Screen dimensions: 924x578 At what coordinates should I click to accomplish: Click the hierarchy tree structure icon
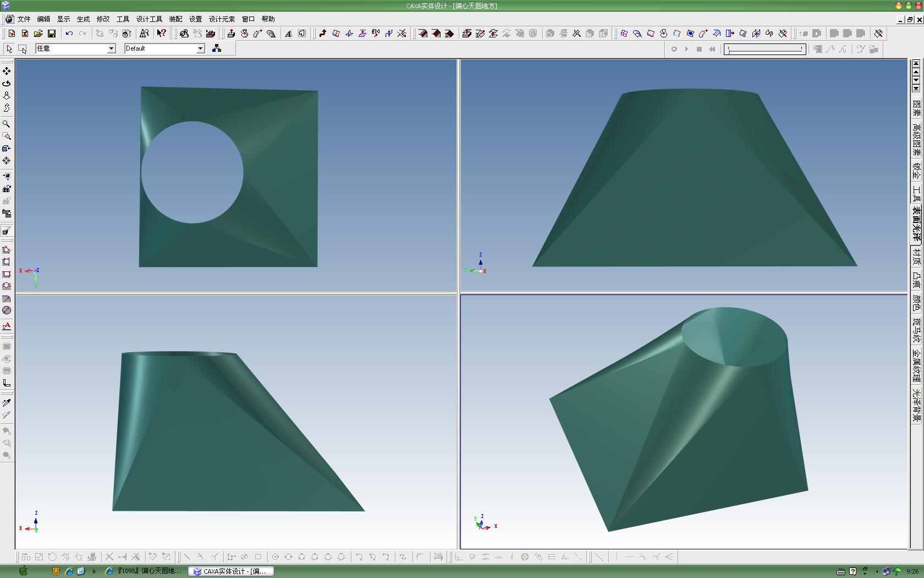click(x=217, y=48)
